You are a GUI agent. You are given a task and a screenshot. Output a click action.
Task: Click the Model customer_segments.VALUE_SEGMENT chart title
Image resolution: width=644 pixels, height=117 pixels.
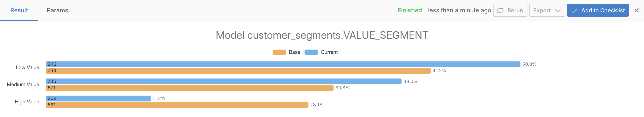[x=322, y=35]
